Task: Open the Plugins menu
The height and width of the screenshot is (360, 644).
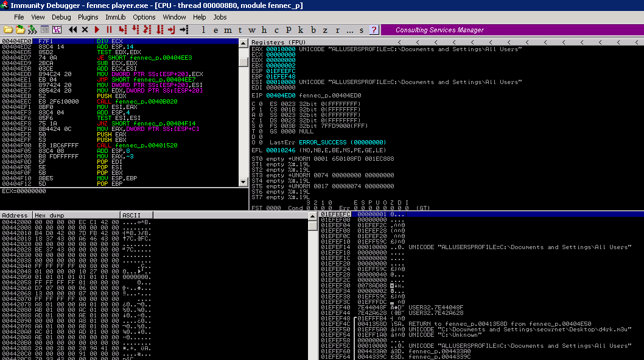Action: [x=88, y=17]
